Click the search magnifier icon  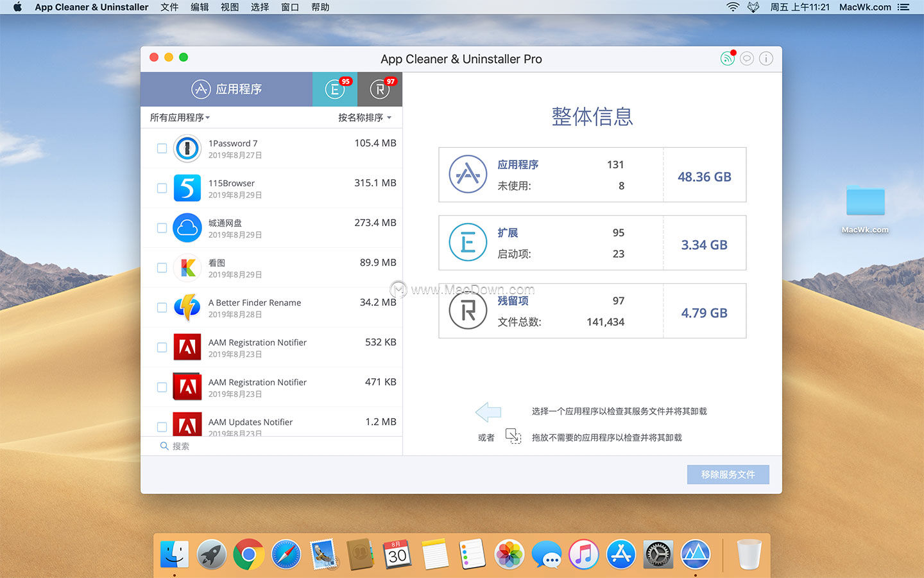tap(164, 446)
